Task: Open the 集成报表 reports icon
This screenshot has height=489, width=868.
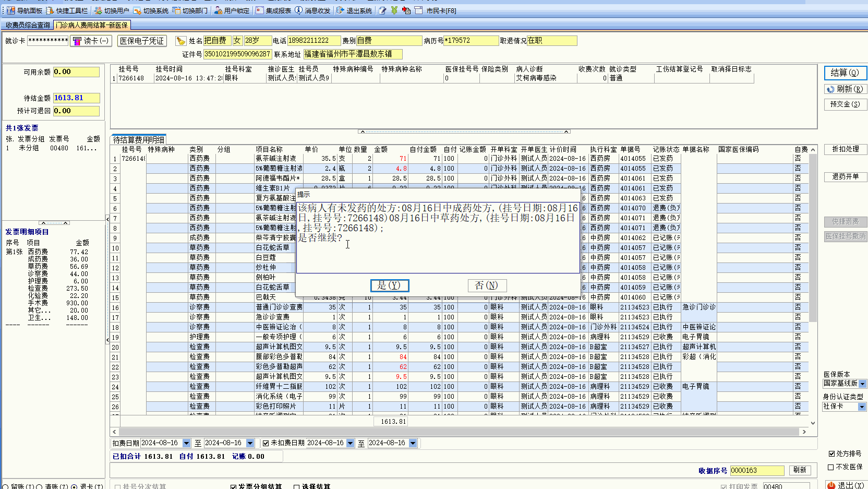Action: pos(259,10)
